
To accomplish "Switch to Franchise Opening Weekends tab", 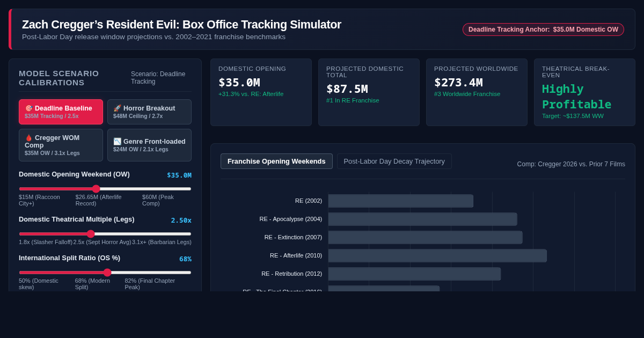I will 276,161.
